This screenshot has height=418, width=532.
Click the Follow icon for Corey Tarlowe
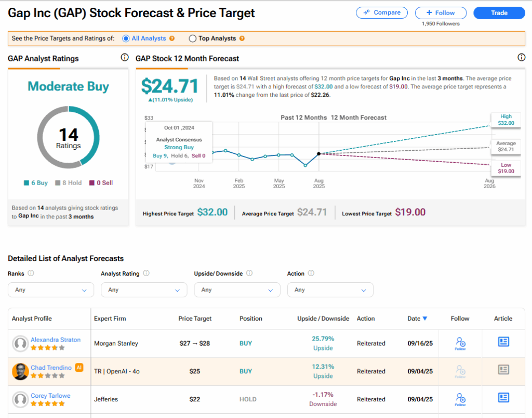(x=460, y=399)
